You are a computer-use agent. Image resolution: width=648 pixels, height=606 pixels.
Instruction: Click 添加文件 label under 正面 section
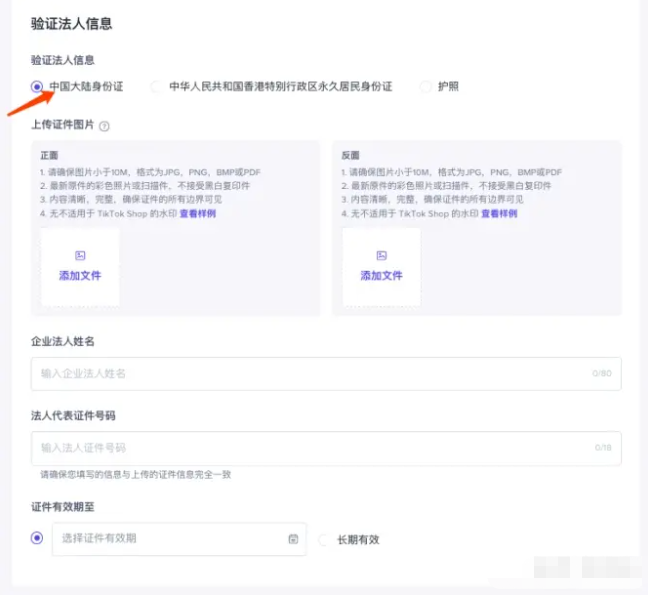80,276
